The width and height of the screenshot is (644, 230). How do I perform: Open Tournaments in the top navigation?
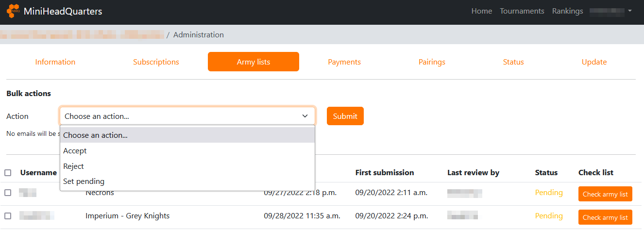coord(522,11)
